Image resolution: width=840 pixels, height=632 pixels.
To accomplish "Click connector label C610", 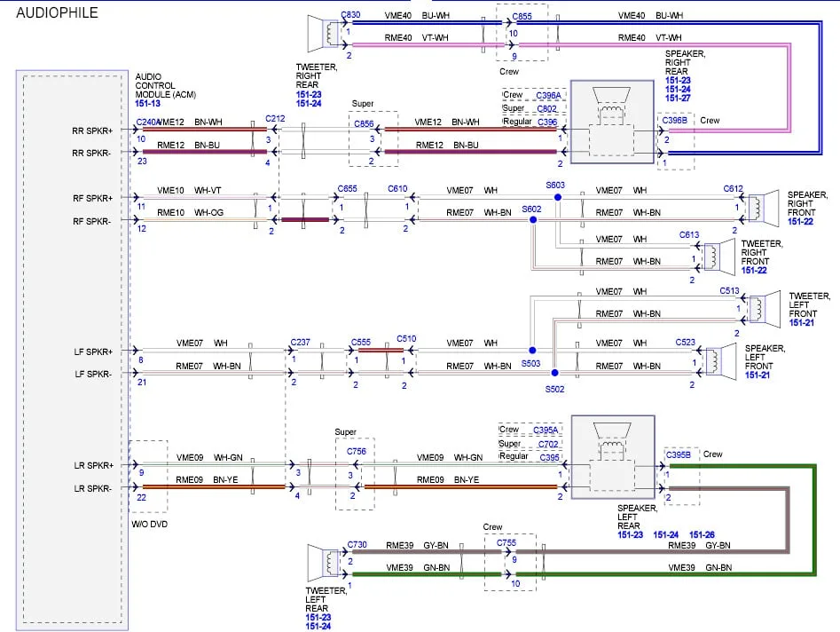I will 397,189.
